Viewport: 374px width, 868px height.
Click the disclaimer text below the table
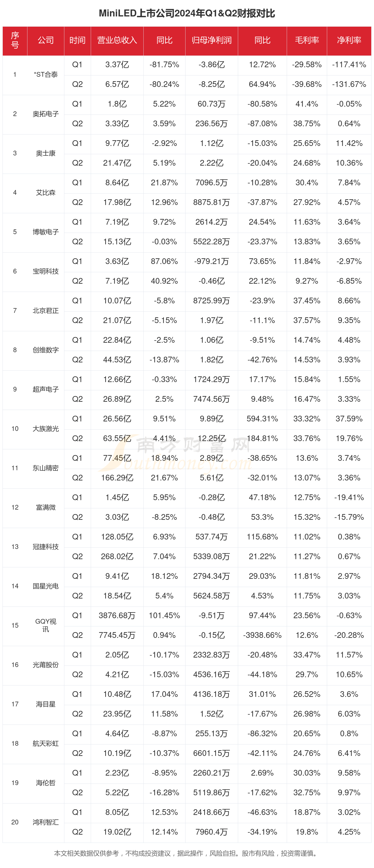[187, 853]
